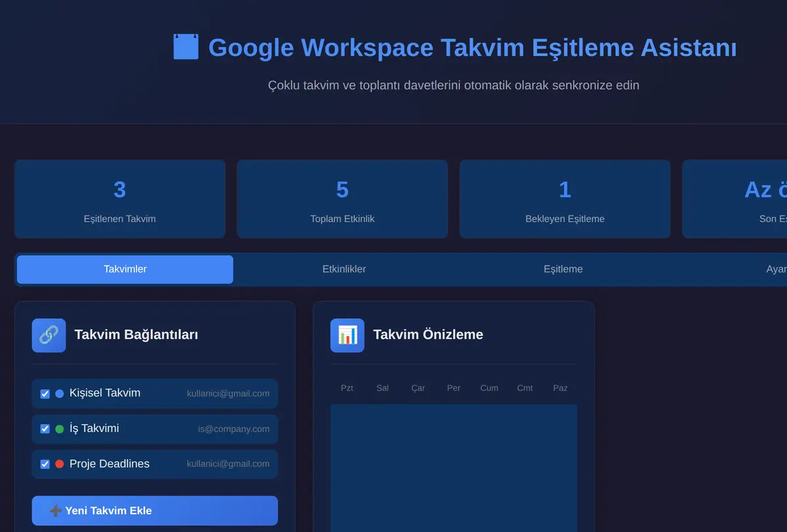
Task: Click the Toplam Etkinlik stat card
Action: (342, 199)
